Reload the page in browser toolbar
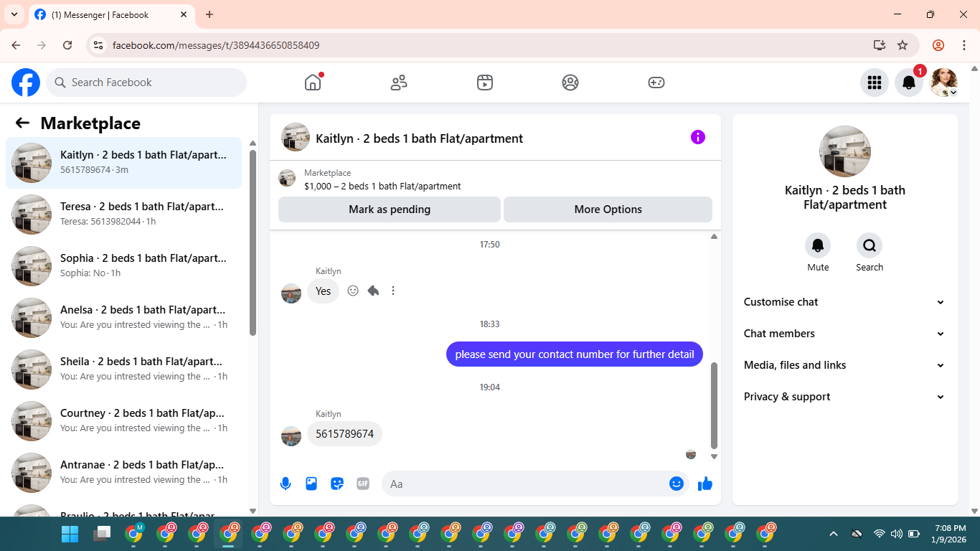The image size is (980, 551). point(67,45)
